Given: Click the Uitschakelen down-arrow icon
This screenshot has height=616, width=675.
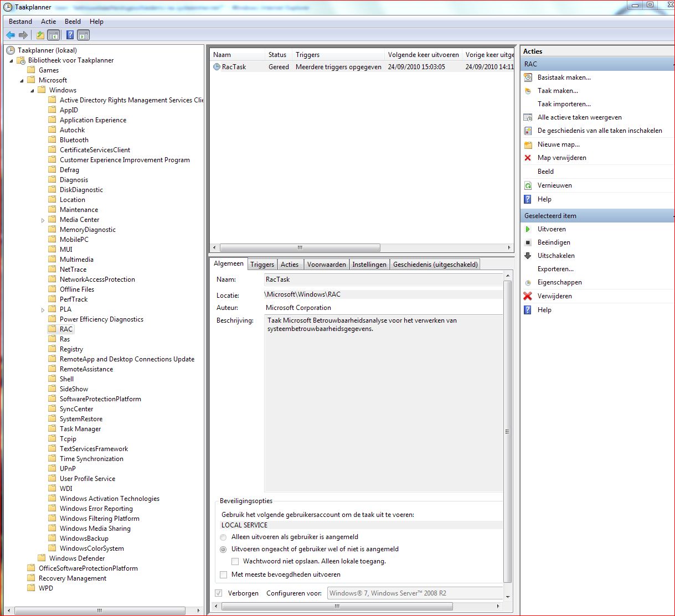Looking at the screenshot, I should coord(528,256).
